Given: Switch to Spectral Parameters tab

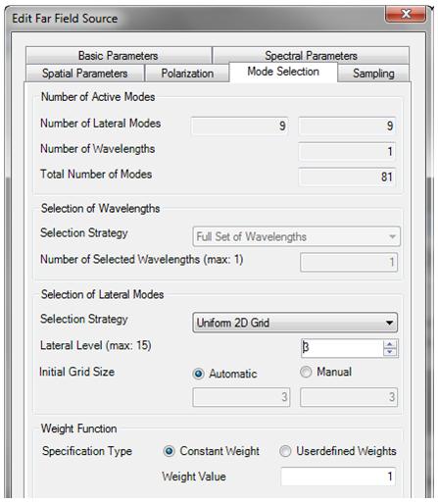Looking at the screenshot, I should click(311, 56).
